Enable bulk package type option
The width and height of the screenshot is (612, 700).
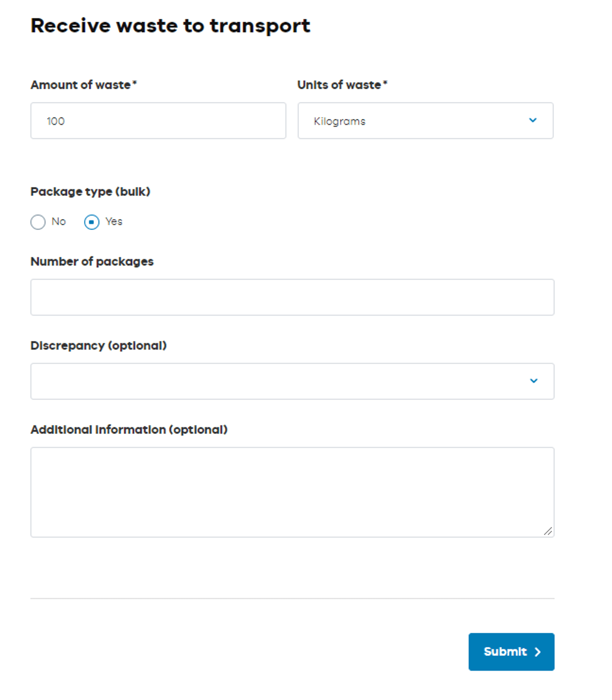click(x=91, y=222)
